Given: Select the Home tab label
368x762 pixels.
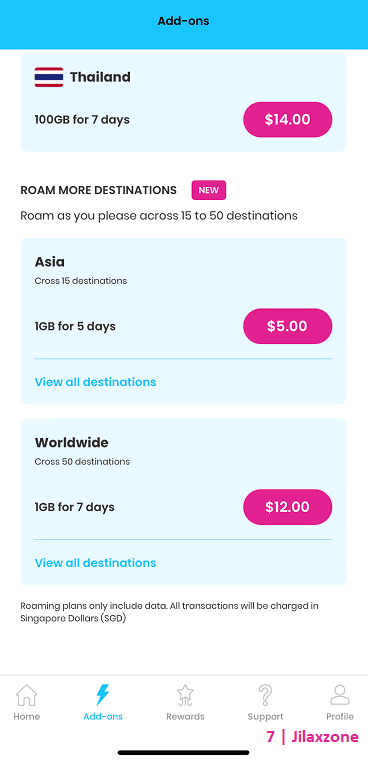Looking at the screenshot, I should [27, 716].
